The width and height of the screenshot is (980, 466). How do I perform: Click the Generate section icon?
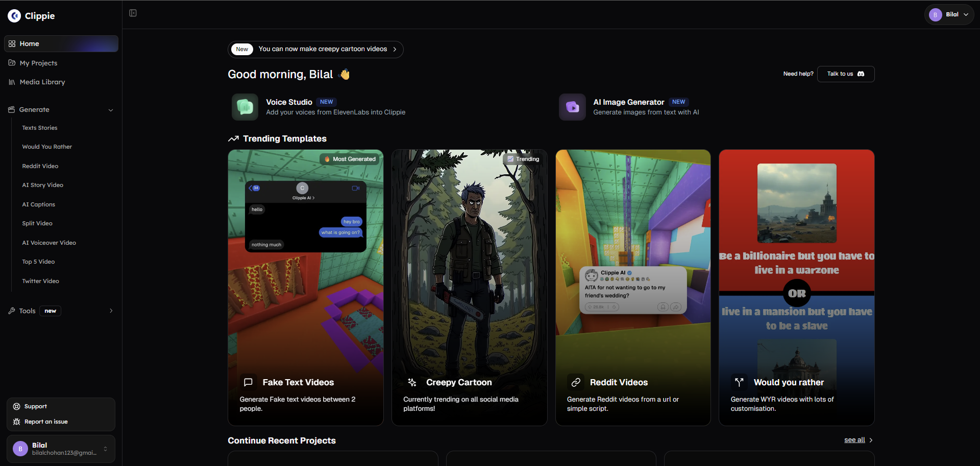[11, 109]
